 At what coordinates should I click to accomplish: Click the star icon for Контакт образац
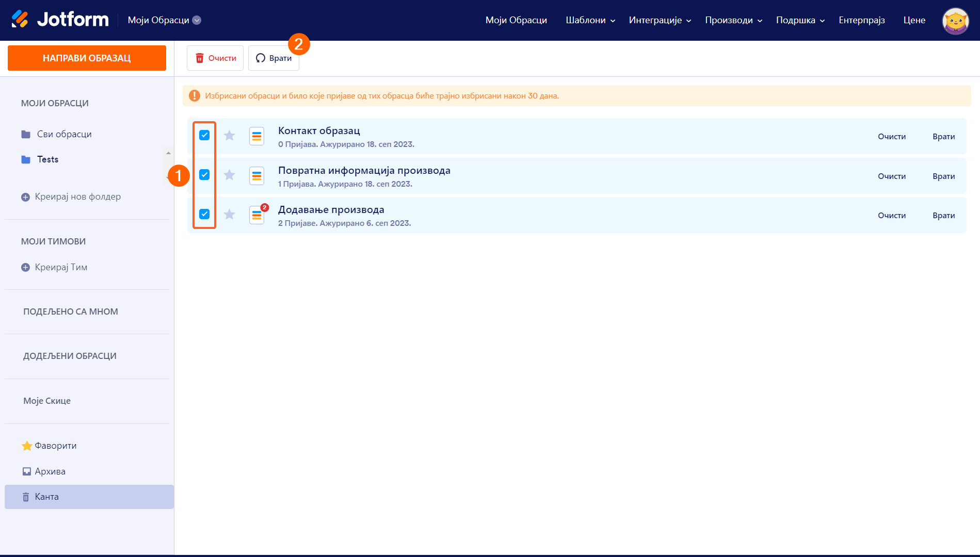pos(230,136)
